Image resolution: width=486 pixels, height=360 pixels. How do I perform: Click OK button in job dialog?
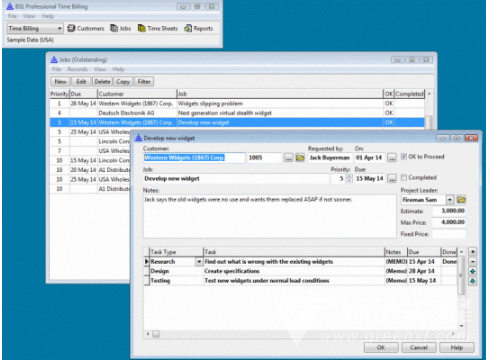[x=381, y=348]
